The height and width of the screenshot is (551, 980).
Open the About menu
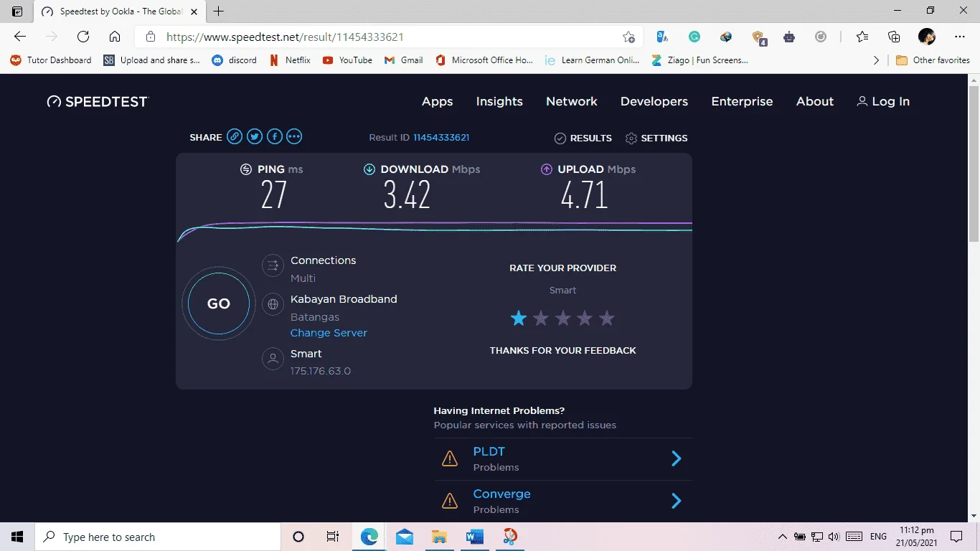(x=815, y=101)
